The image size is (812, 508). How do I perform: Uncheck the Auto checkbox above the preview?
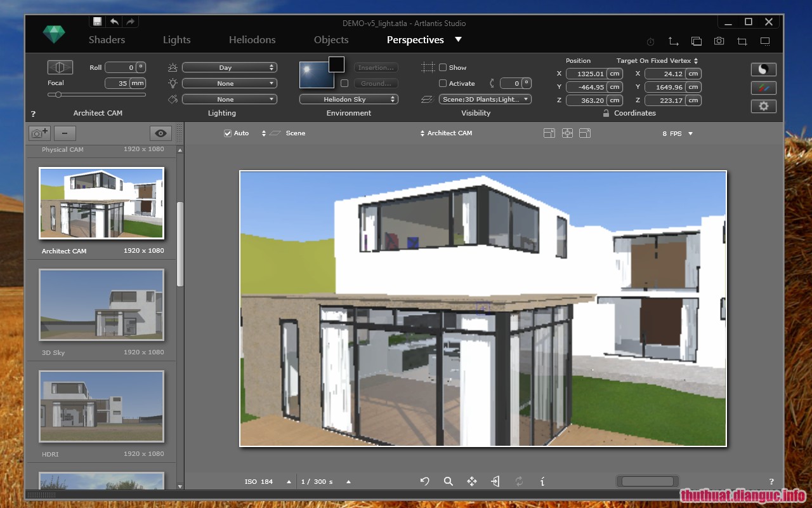228,133
